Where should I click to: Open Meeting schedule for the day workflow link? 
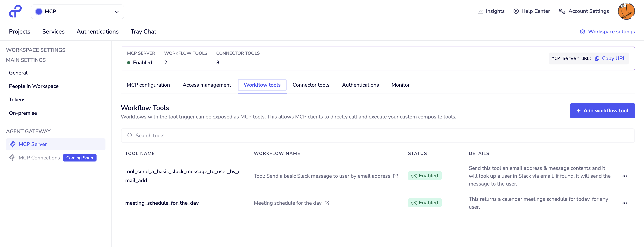click(x=288, y=203)
